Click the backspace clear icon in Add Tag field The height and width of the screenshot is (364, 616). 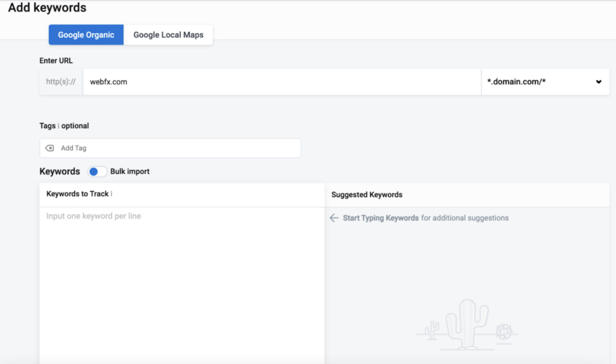pyautogui.click(x=50, y=147)
